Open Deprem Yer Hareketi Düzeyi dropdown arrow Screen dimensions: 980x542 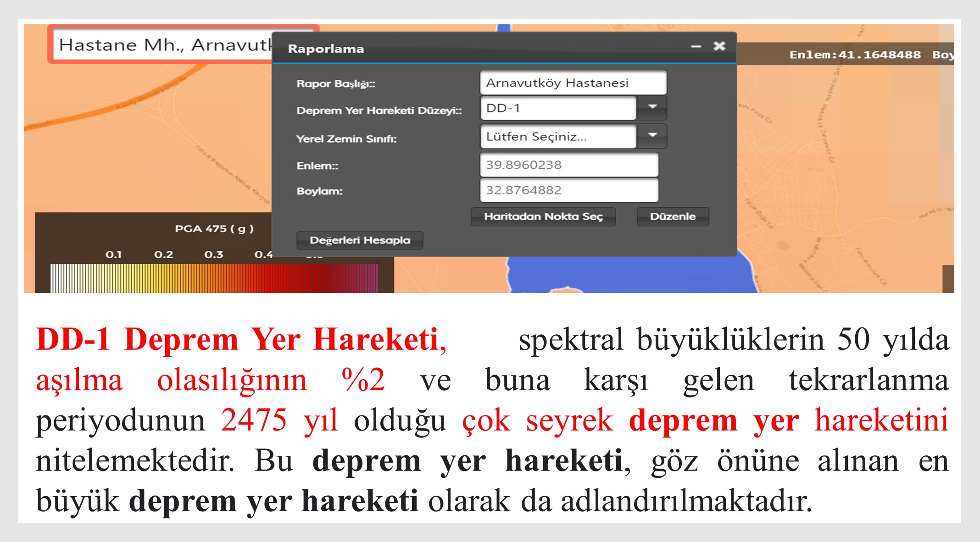click(652, 108)
